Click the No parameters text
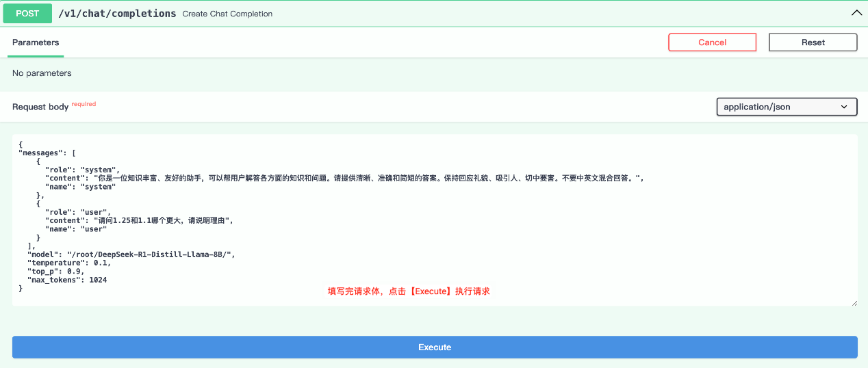This screenshot has width=868, height=368. click(42, 73)
